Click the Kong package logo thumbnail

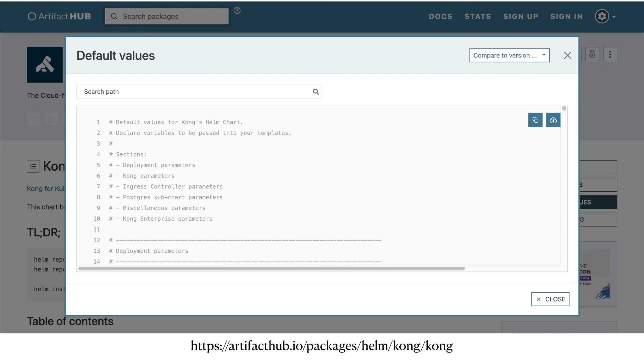point(45,65)
